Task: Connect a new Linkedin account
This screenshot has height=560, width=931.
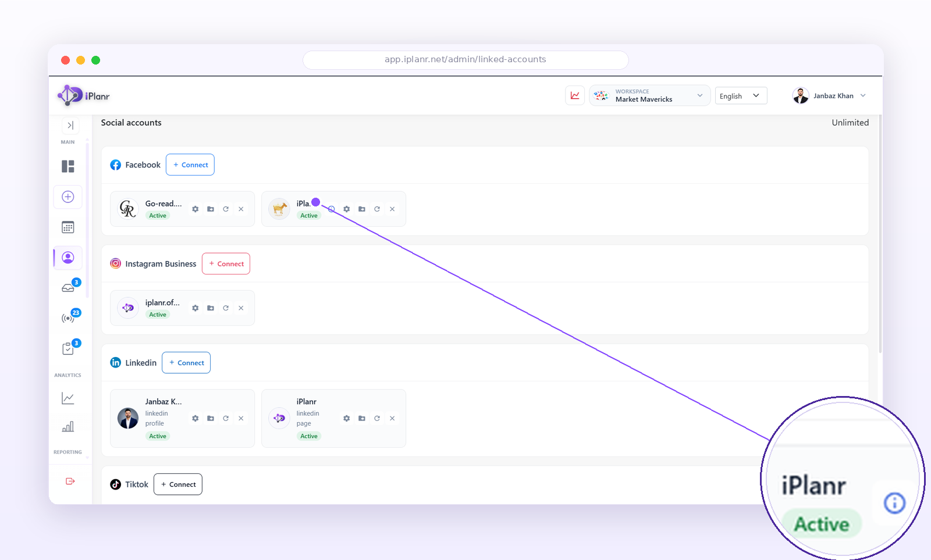Action: tap(186, 363)
